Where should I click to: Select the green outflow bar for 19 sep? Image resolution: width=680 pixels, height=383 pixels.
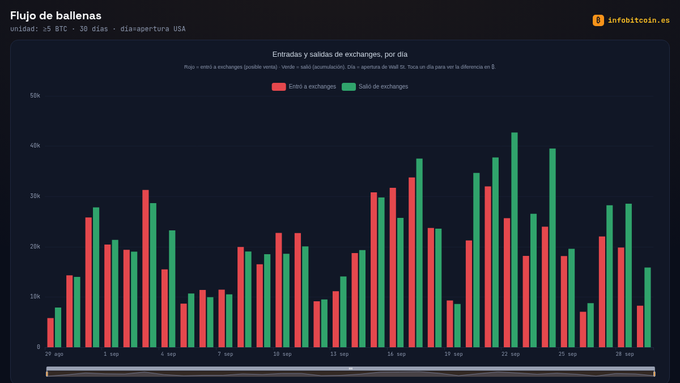point(458,325)
